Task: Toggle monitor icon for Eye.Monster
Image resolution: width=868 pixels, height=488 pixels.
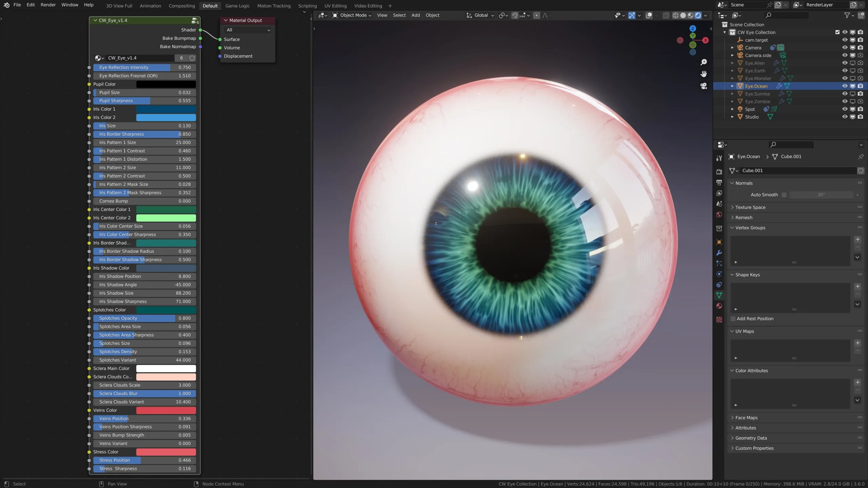Action: coord(852,78)
